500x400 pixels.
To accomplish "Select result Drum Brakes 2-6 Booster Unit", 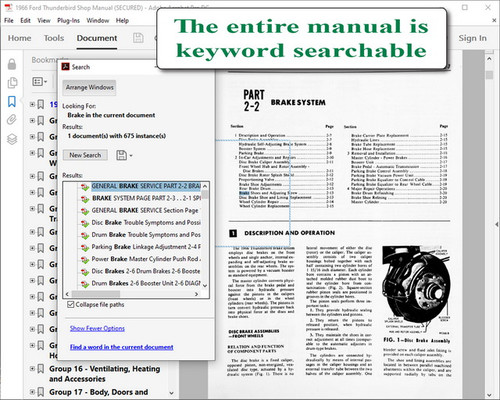I will [x=146, y=283].
